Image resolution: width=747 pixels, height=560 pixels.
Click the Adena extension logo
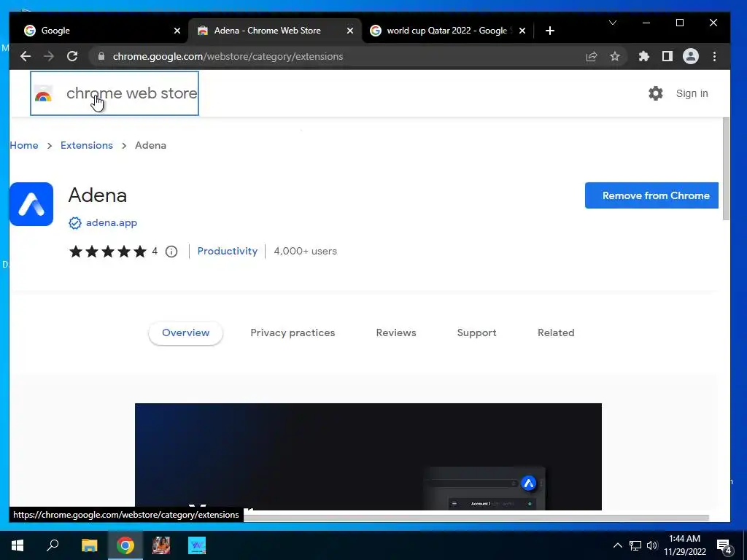point(31,204)
